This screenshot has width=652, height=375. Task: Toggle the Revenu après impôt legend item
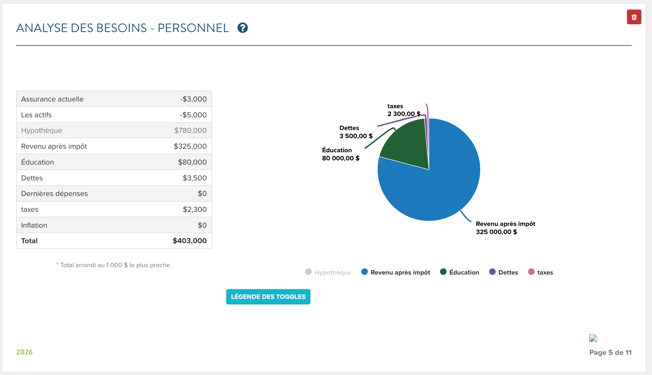pyautogui.click(x=395, y=272)
